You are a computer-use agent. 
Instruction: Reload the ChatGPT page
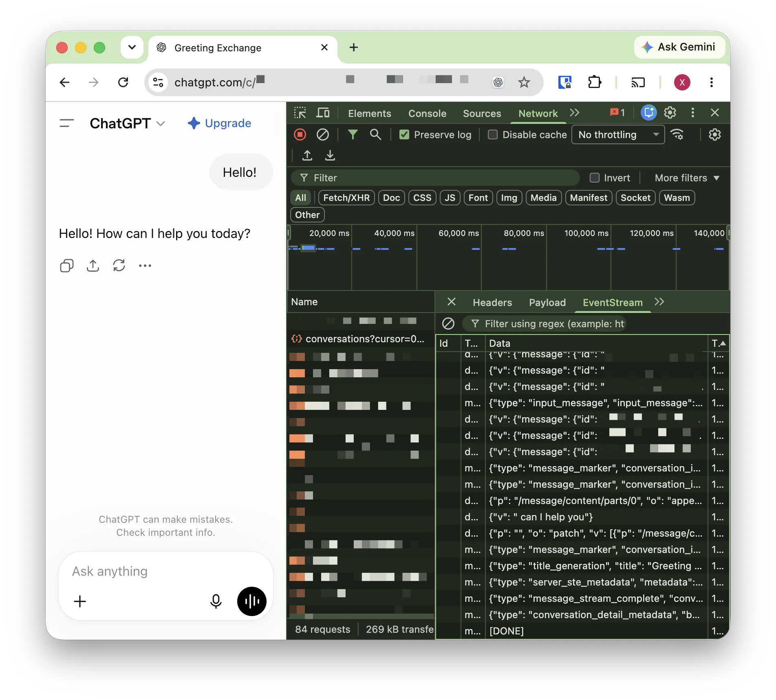click(123, 82)
